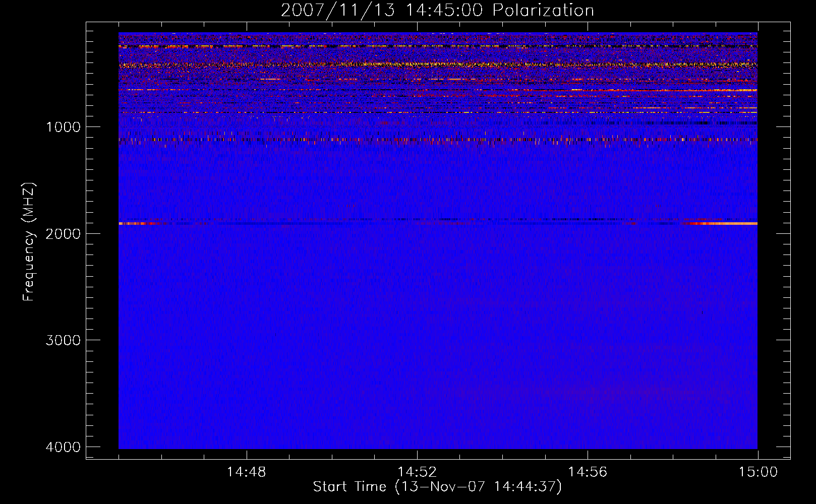816x504 pixels.
Task: Click the 4000 frequency tick label
Action: (x=63, y=447)
